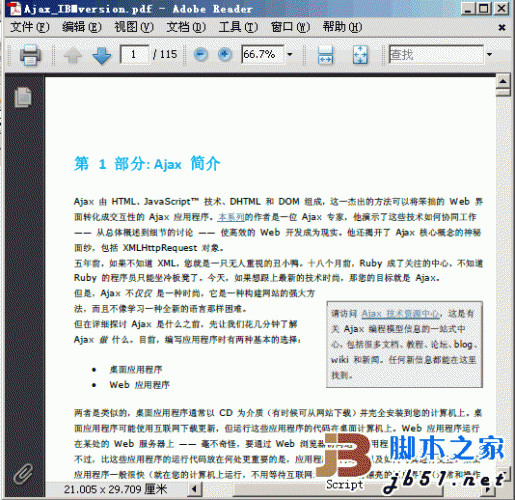The height and width of the screenshot is (500, 515).
Task: Open the 帮助(H) menu
Action: coord(342,27)
